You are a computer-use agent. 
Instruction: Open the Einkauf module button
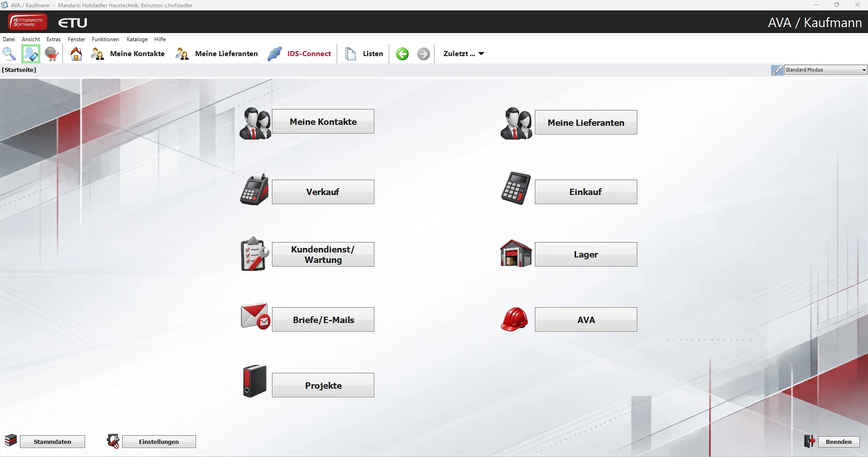[586, 192]
